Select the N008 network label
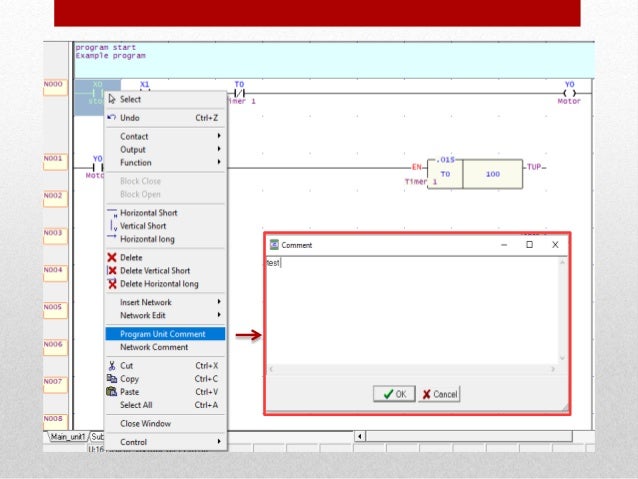This screenshot has height=479, width=638. point(55,422)
